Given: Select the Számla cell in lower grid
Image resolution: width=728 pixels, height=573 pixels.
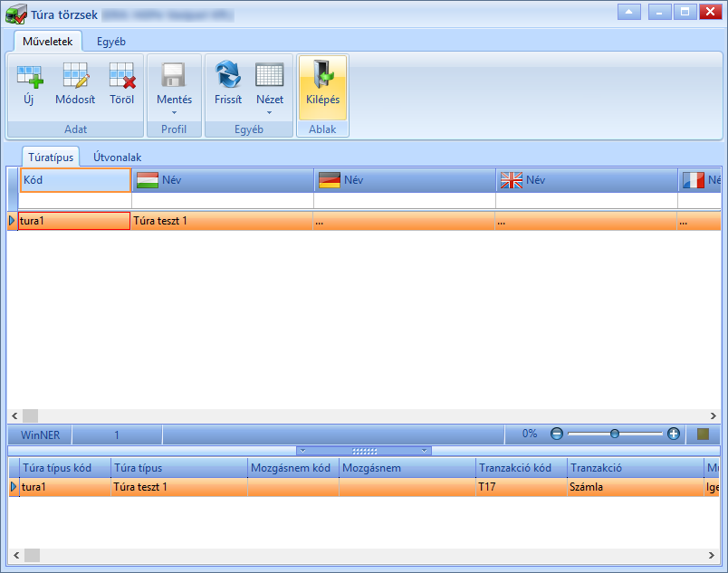Looking at the screenshot, I should tap(636, 487).
